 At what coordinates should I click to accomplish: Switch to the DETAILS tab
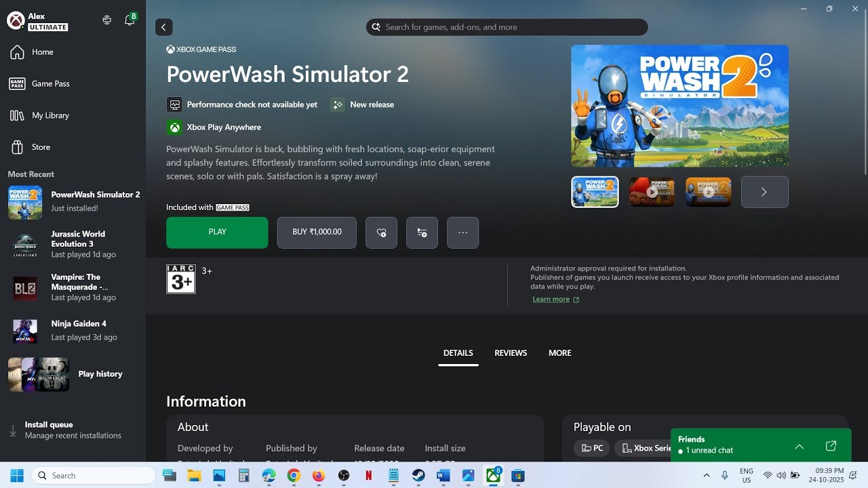(x=458, y=353)
